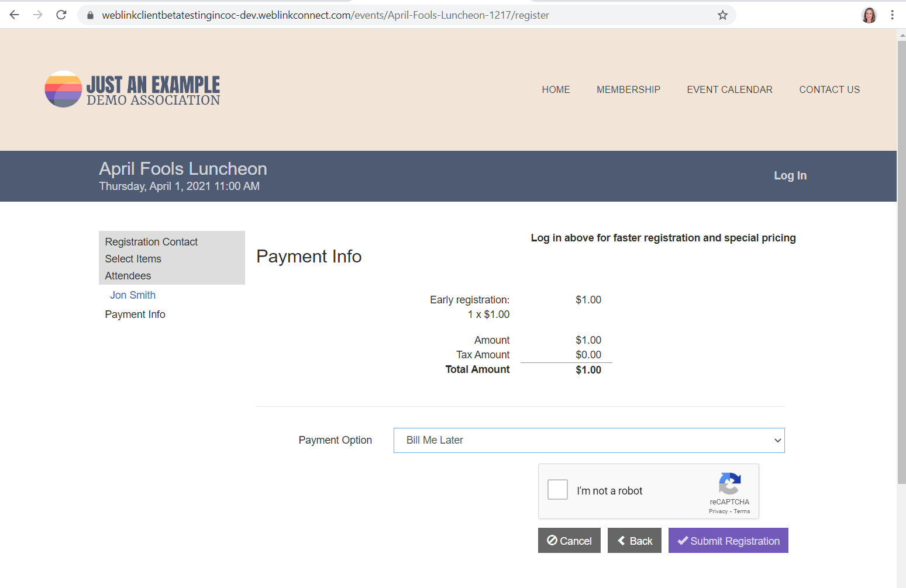Viewport: 906px width, 588px height.
Task: Open the reCAPTCHA Privacy link
Action: tap(718, 511)
